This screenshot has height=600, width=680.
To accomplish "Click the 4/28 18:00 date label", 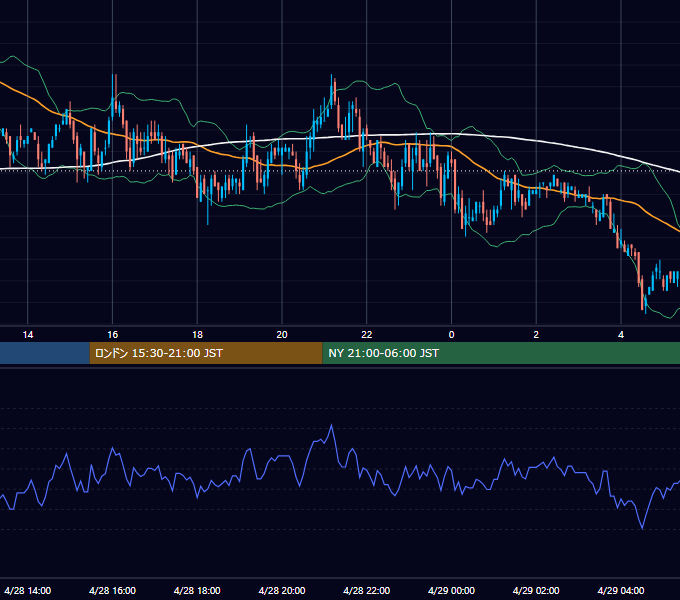I will [197, 590].
